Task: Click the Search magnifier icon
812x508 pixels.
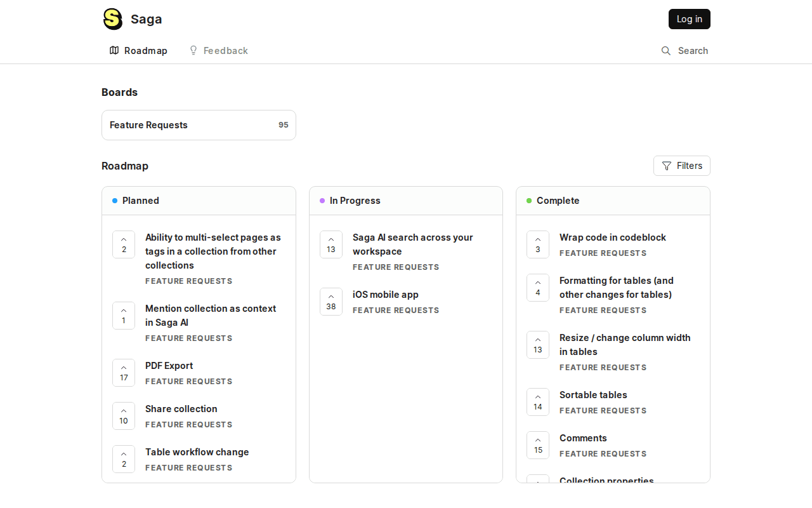Action: (666, 51)
